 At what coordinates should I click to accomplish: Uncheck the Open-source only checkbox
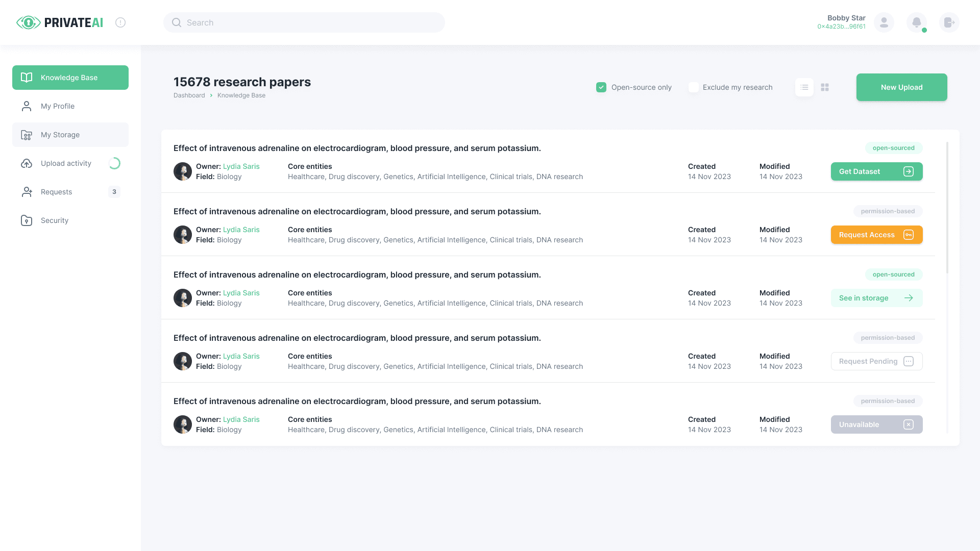pyautogui.click(x=601, y=87)
